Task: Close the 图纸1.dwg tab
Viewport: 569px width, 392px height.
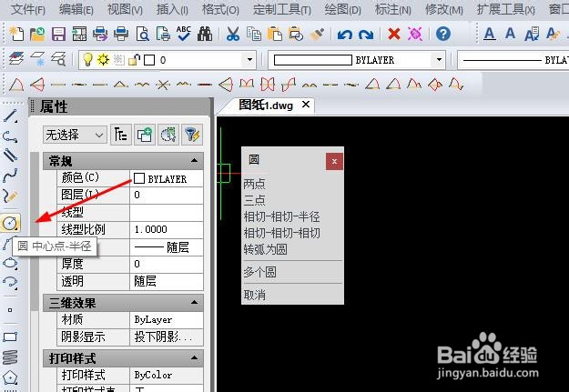Action: [306, 105]
